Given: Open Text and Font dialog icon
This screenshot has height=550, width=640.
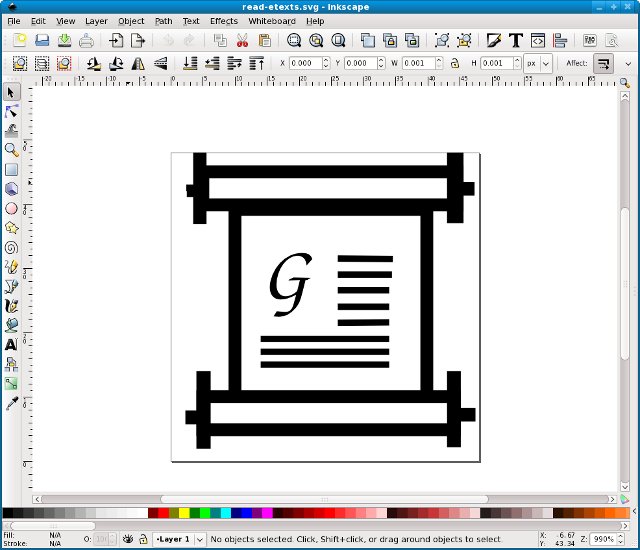Looking at the screenshot, I should tap(516, 40).
